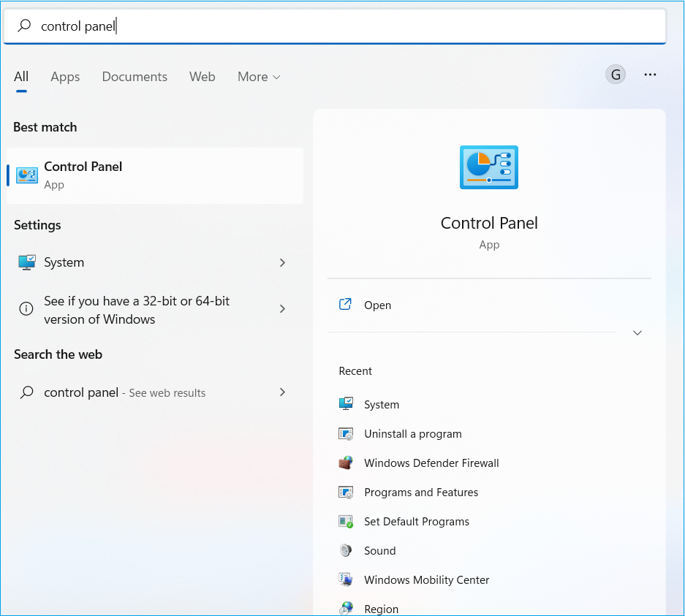Expand the System settings result chevron
This screenshot has width=685, height=616.
282,262
